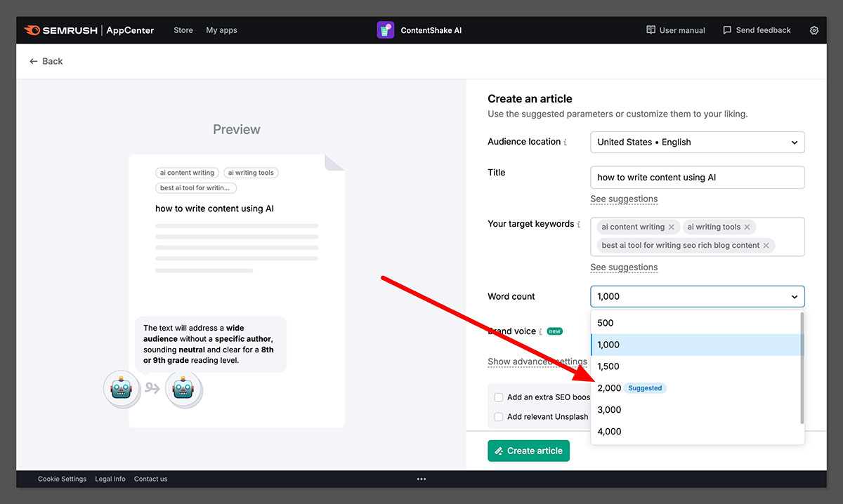Click inside the Title input field

click(x=697, y=177)
